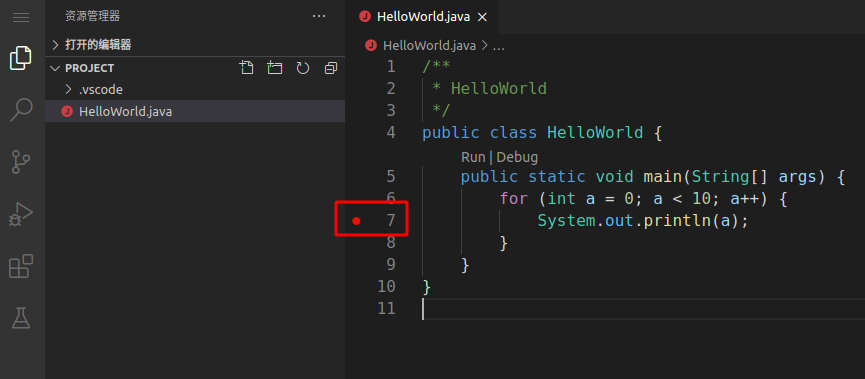
Task: Click the Run code lens above main
Action: click(x=473, y=157)
